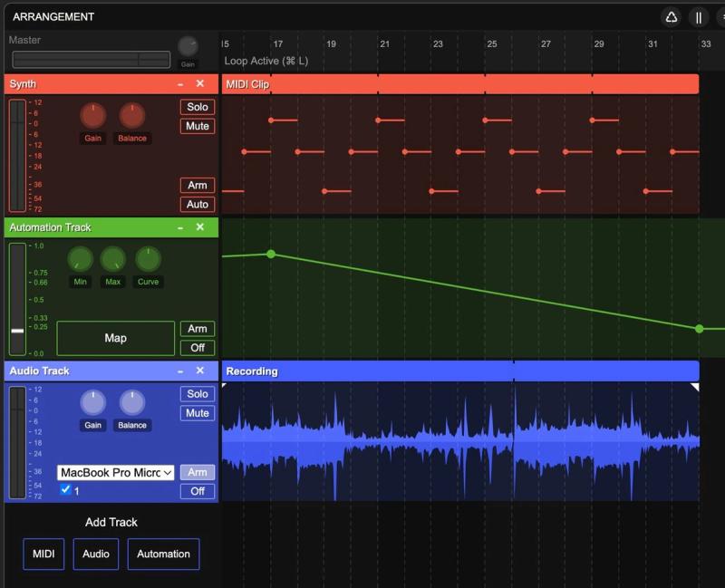Click the Automation Track Min knob
Screen dimensions: 725x588
click(x=81, y=259)
